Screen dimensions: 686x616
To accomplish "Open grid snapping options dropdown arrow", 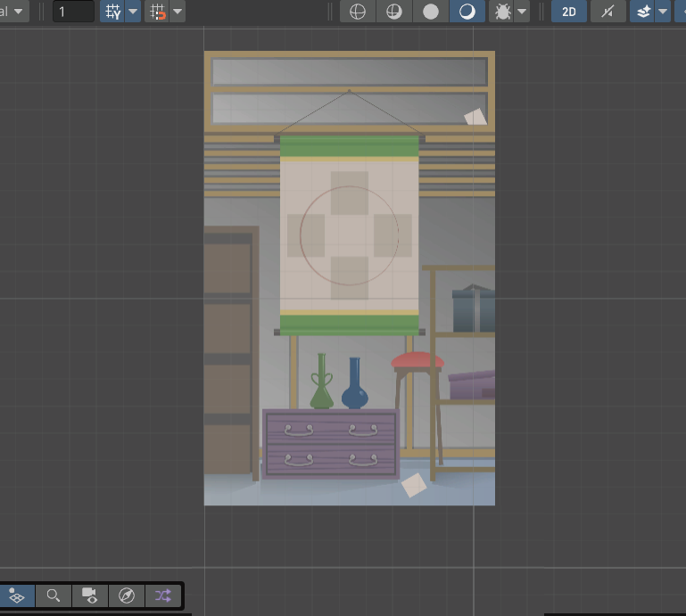I will tap(133, 12).
